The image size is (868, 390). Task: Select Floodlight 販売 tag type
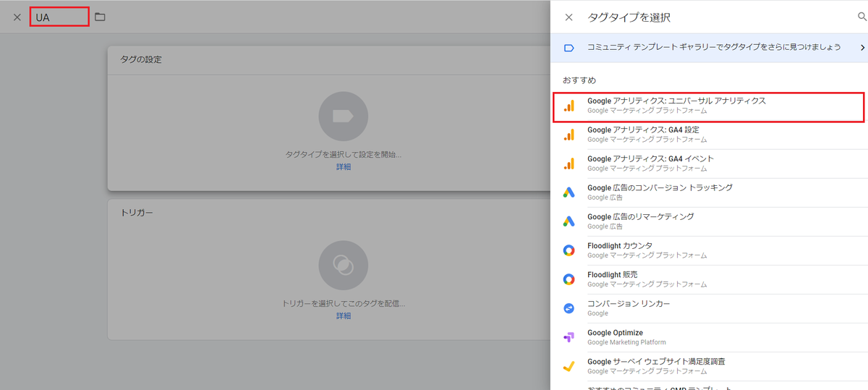pyautogui.click(x=709, y=279)
